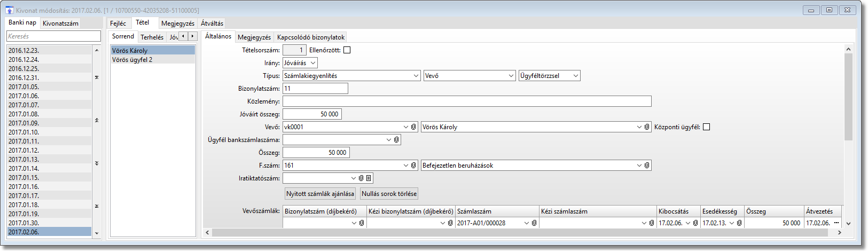Open the Átváltás tab
The image size is (868, 252).
212,23
